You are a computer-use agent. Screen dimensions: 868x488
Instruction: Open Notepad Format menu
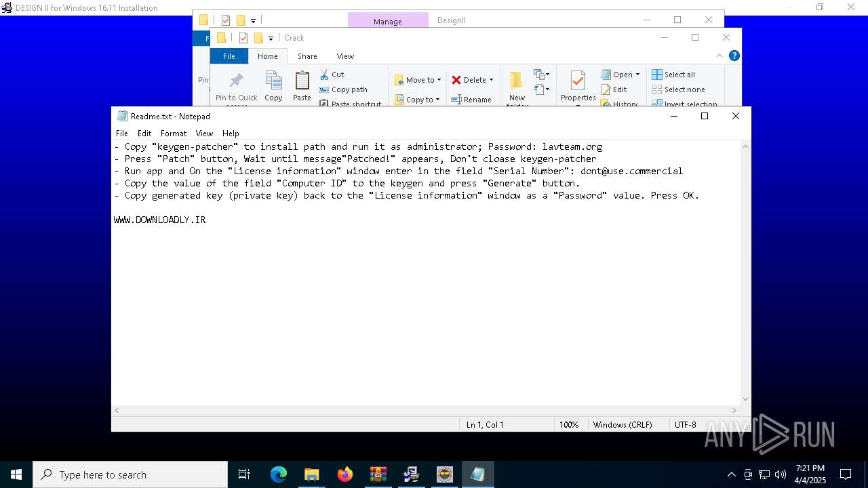174,134
